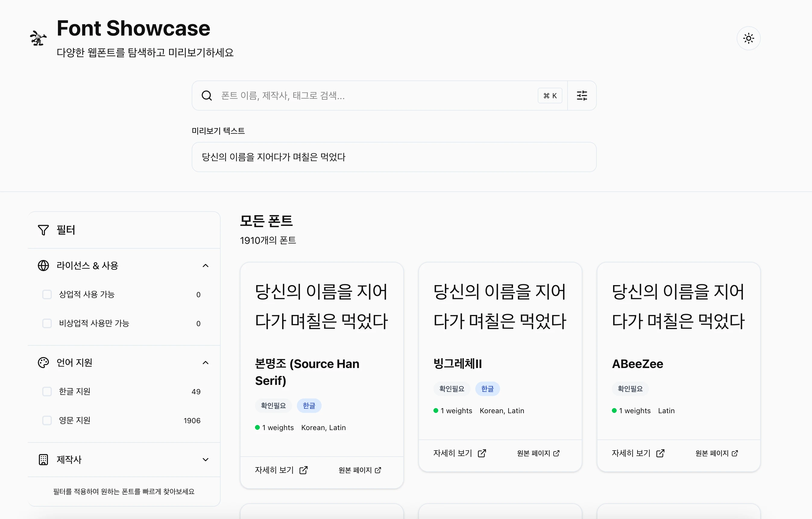Image resolution: width=812 pixels, height=519 pixels.
Task: Click the magnifying glass search icon
Action: 207,96
